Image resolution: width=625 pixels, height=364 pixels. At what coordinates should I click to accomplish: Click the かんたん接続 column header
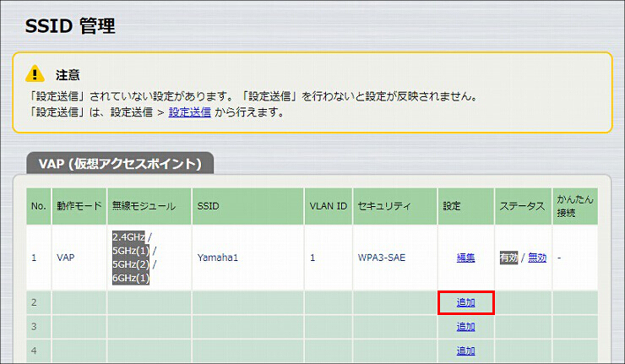[575, 206]
